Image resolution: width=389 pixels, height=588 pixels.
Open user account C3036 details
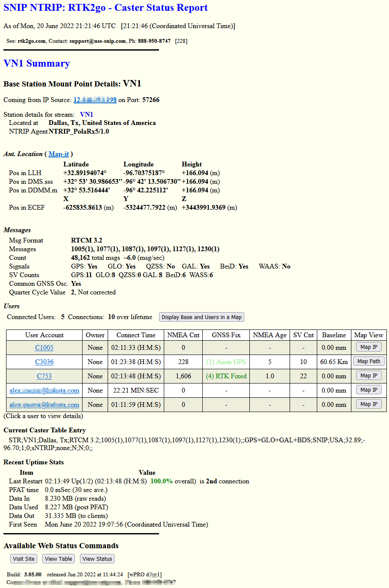(45, 362)
